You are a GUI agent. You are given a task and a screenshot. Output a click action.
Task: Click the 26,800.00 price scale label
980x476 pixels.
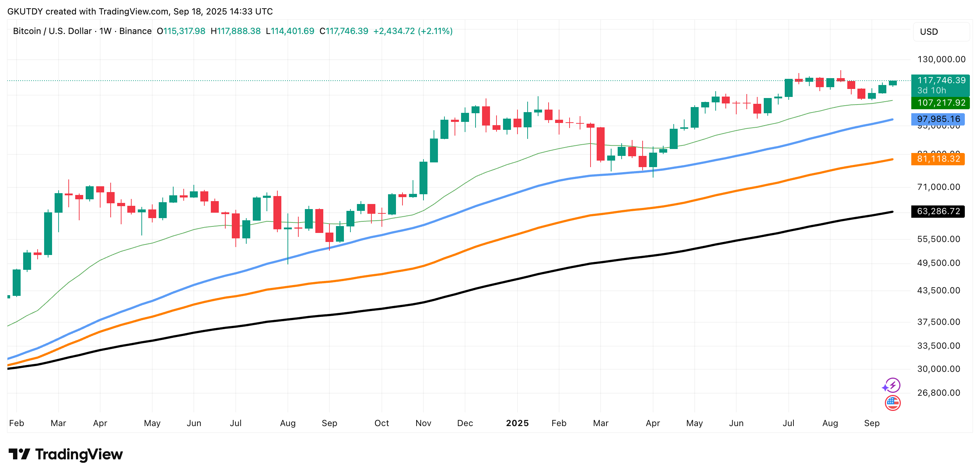click(938, 393)
